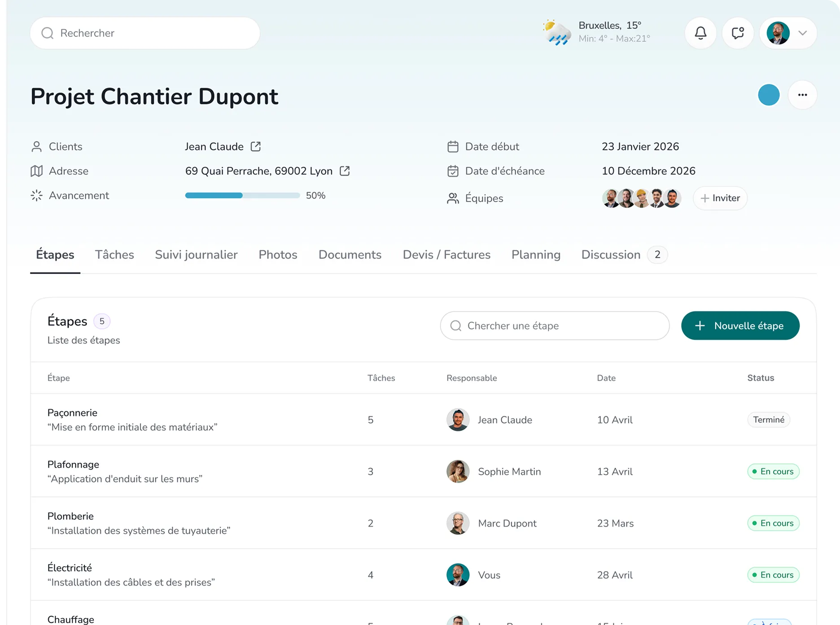Click En cours status for Électricité
Viewport: 840px width, 625px height.
[x=773, y=575]
